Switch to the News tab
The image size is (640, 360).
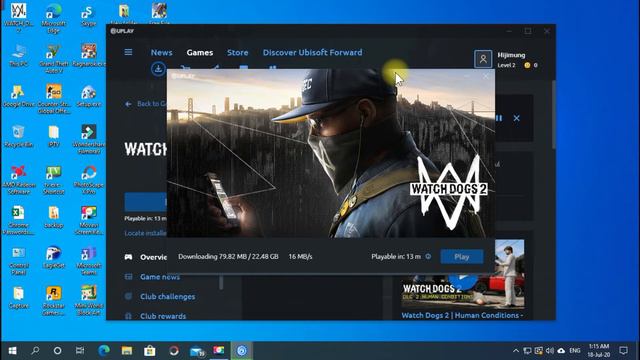point(161,52)
